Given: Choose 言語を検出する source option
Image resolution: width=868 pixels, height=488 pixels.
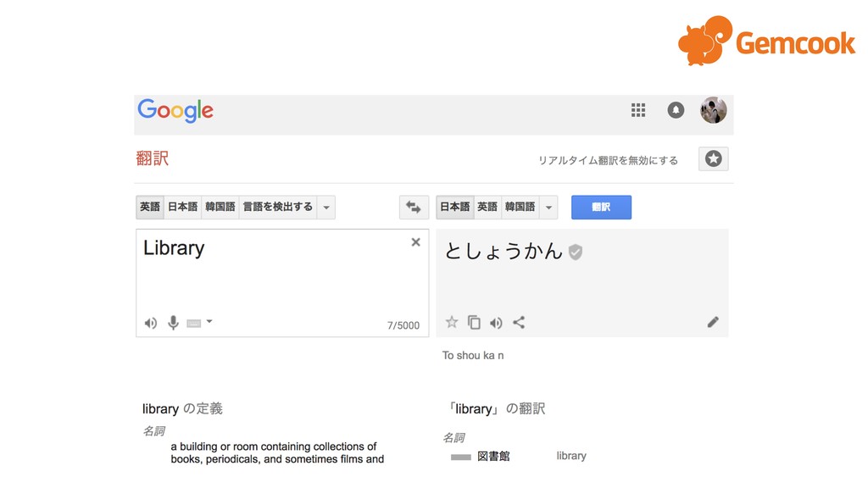Looking at the screenshot, I should tap(278, 207).
